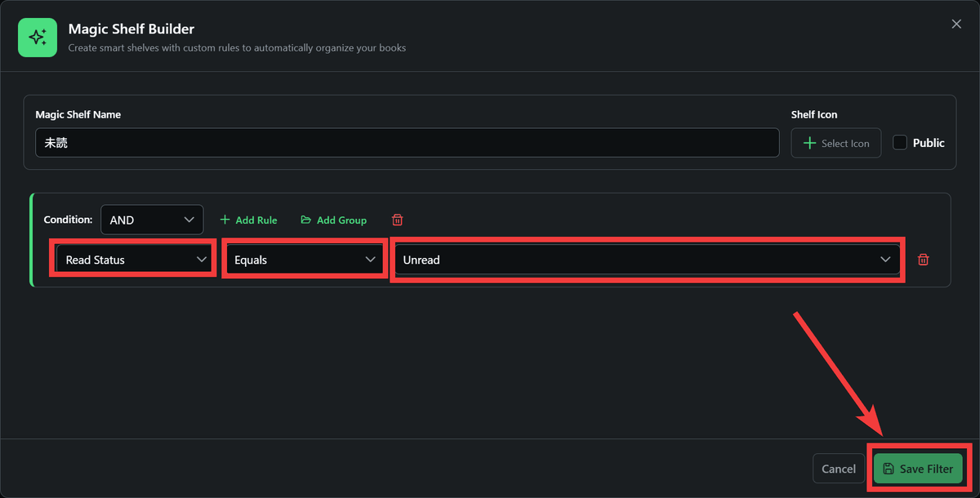Viewport: 980px width, 498px height.
Task: Delete the group using trash icon near Add Group
Action: (398, 220)
